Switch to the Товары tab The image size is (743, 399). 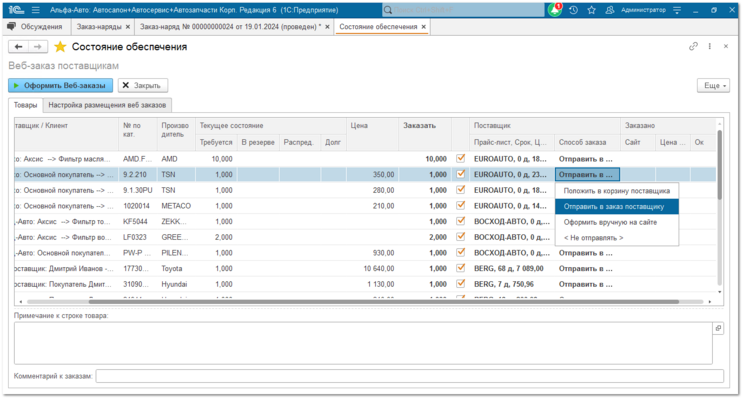pyautogui.click(x=26, y=105)
